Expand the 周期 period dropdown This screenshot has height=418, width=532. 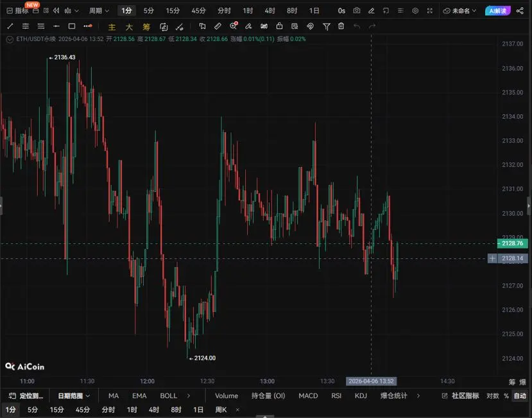click(x=99, y=11)
